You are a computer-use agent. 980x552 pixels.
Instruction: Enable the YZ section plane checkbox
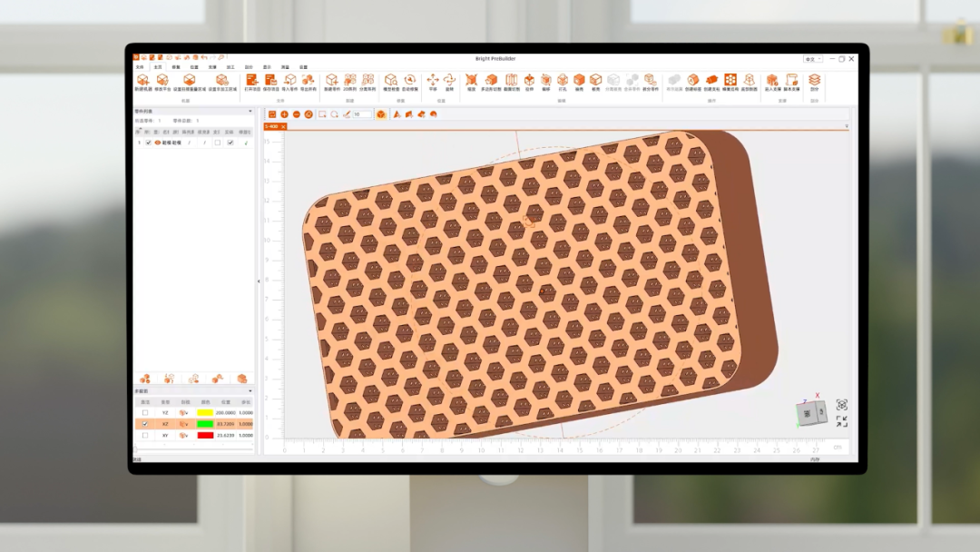[145, 412]
